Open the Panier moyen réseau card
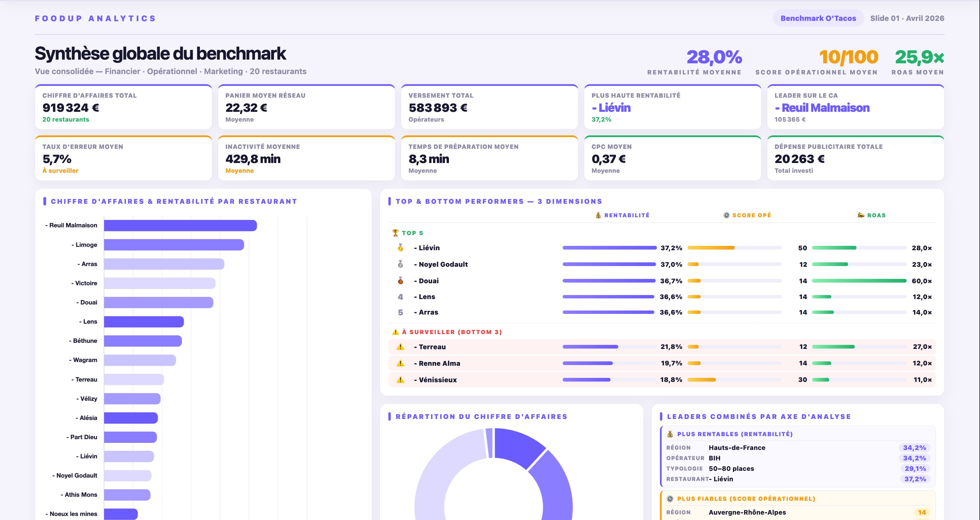 (306, 107)
